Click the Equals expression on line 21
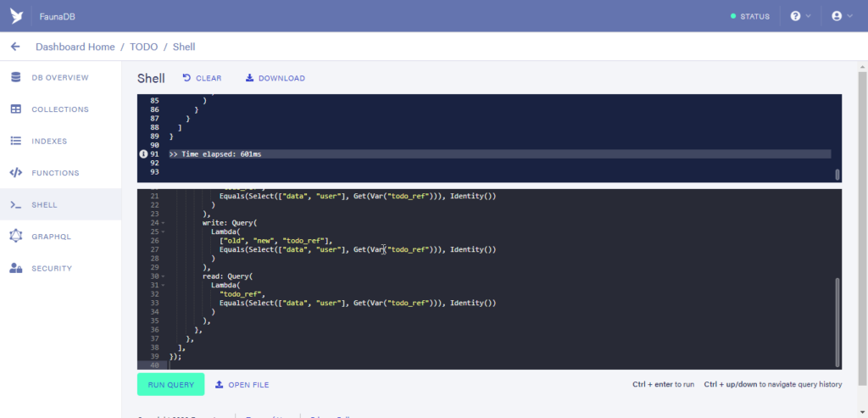 point(358,196)
